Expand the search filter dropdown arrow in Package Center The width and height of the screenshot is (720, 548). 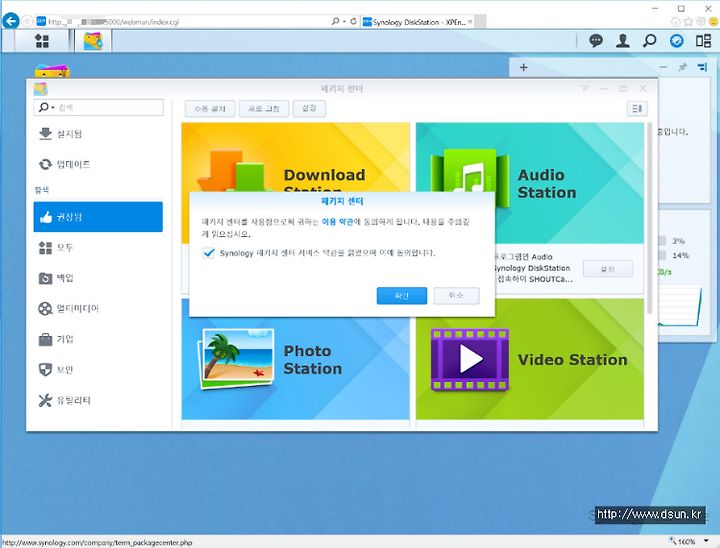53,107
